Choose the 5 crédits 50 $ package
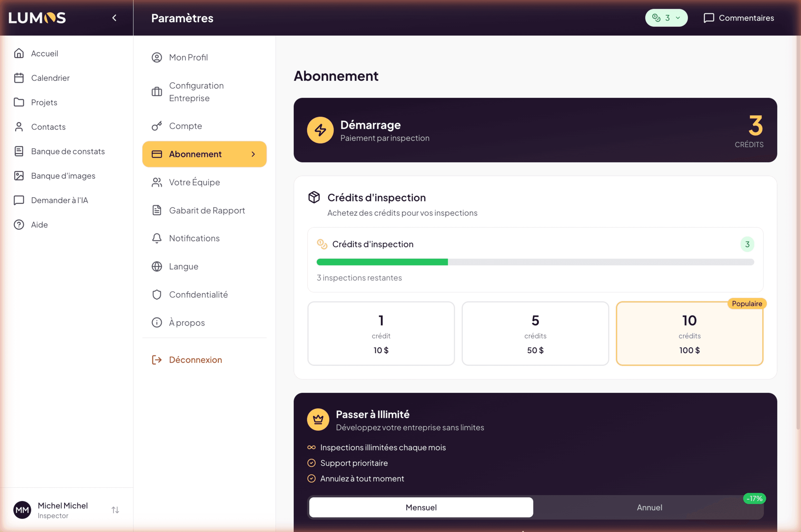Viewport: 801px width, 532px height. (535, 334)
